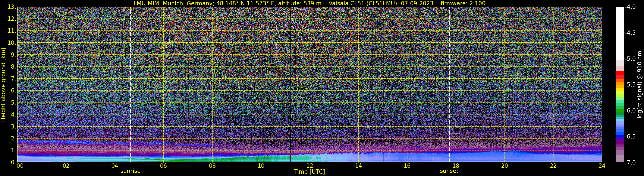
Task: Select the "14" time axis tick label
Action: click(x=358, y=166)
